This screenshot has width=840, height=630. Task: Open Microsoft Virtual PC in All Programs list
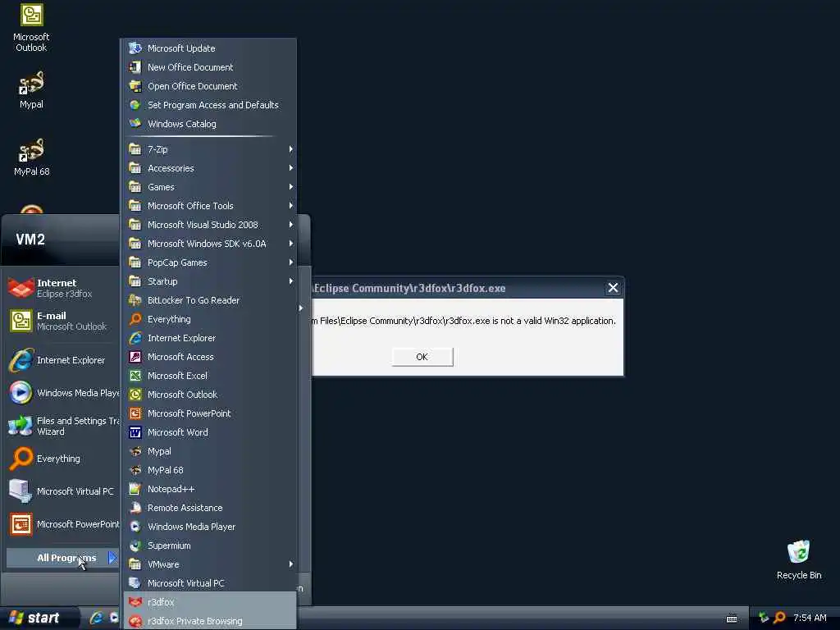(x=209, y=583)
